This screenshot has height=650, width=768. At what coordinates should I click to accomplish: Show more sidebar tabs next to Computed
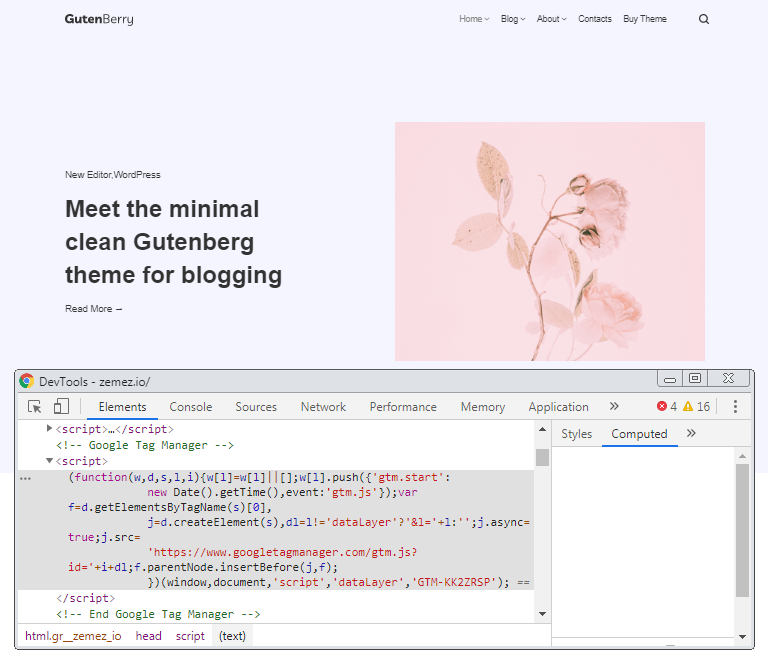click(x=691, y=433)
